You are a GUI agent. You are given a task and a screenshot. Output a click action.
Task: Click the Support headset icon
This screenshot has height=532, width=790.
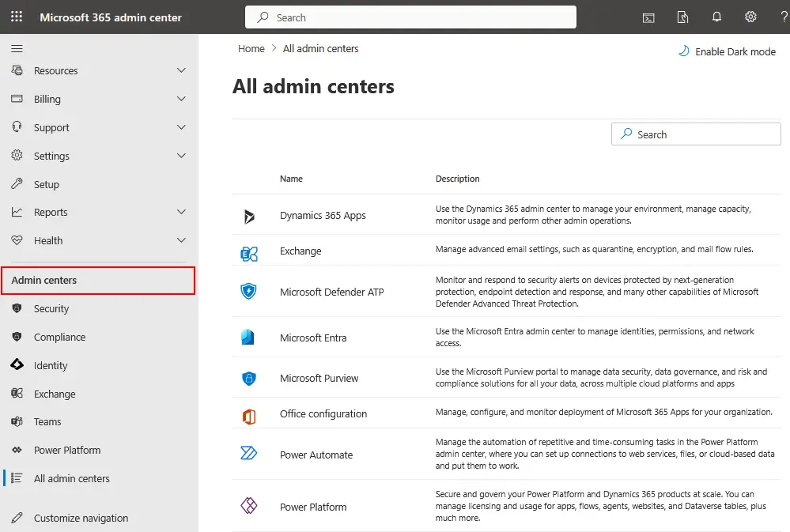click(17, 127)
